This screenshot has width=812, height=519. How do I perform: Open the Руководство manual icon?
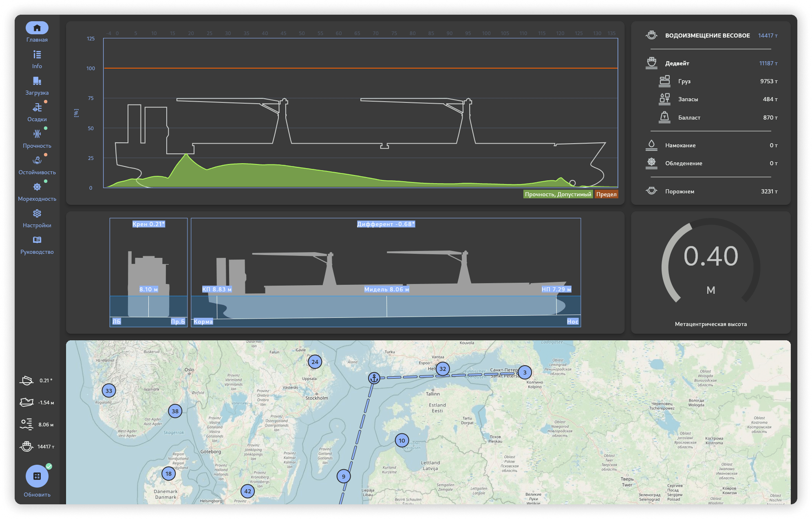click(37, 240)
